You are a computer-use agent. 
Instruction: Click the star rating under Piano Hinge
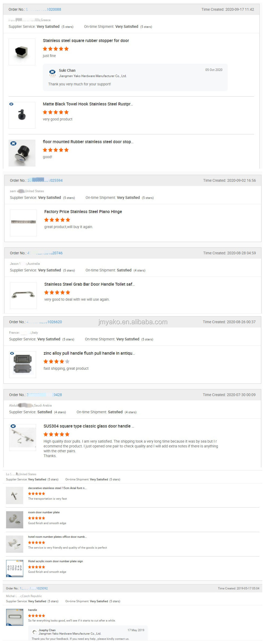click(x=57, y=220)
